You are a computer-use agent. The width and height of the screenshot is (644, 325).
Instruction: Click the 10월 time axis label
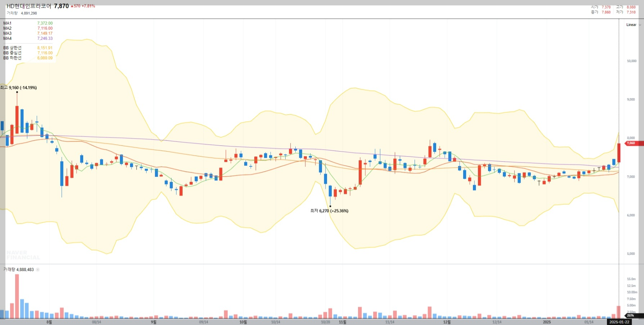point(243,322)
